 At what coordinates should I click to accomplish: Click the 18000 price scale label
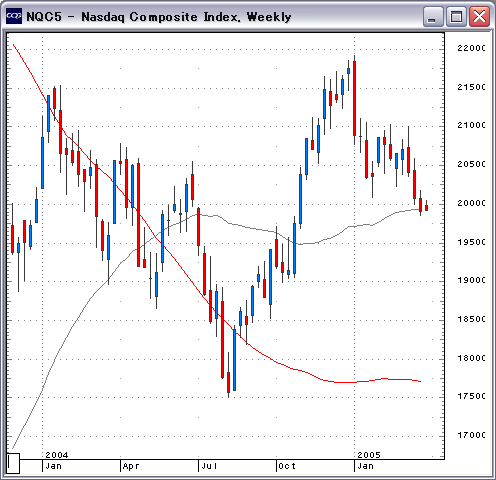tap(471, 358)
